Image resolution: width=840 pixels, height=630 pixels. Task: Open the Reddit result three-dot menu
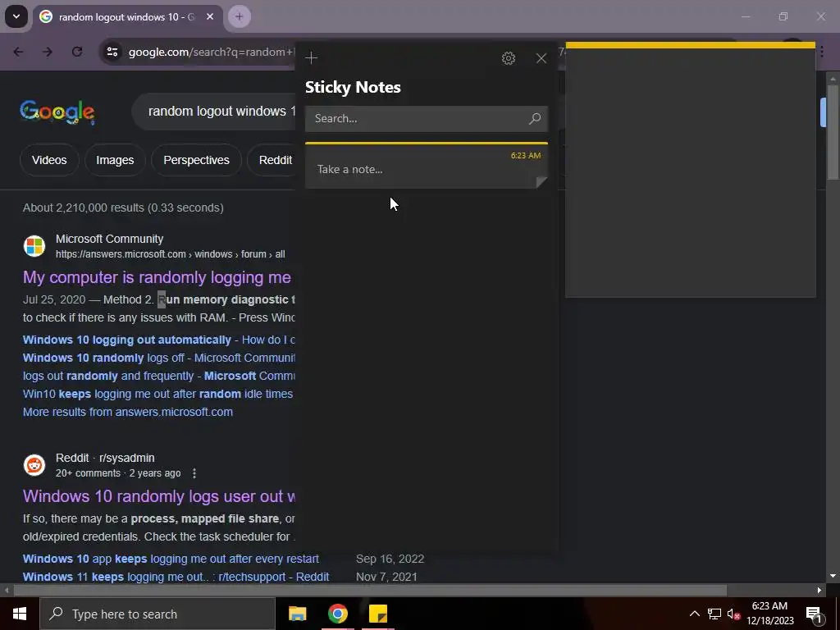[x=194, y=473]
